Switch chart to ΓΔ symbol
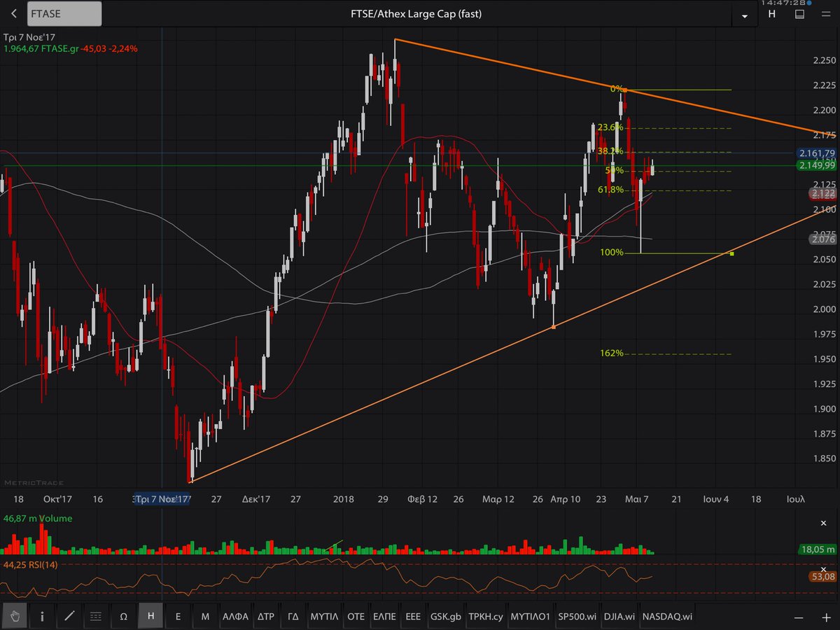840x630 pixels. click(x=293, y=616)
